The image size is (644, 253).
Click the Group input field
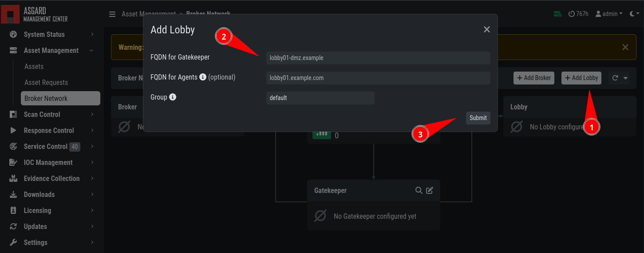(x=320, y=98)
